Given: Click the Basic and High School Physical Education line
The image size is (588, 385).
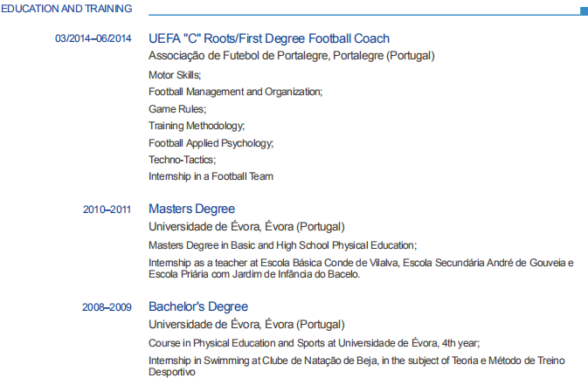Looking at the screenshot, I should tap(282, 245).
